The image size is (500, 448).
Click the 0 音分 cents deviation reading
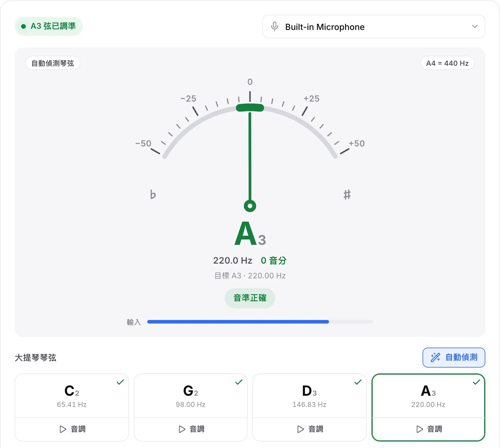tap(273, 260)
